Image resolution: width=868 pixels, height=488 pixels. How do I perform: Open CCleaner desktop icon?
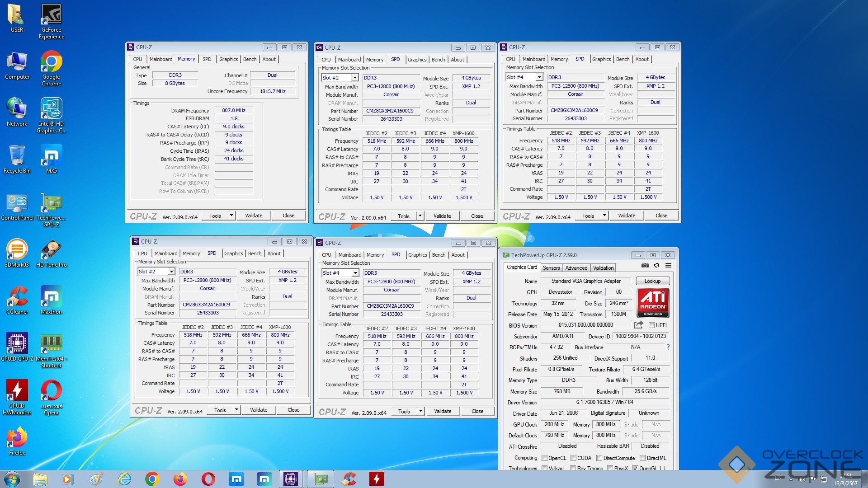[x=17, y=300]
